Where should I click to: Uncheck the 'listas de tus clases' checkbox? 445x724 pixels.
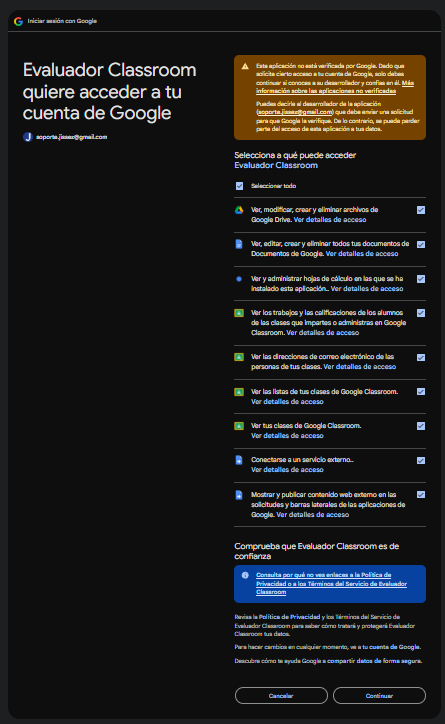click(x=421, y=392)
